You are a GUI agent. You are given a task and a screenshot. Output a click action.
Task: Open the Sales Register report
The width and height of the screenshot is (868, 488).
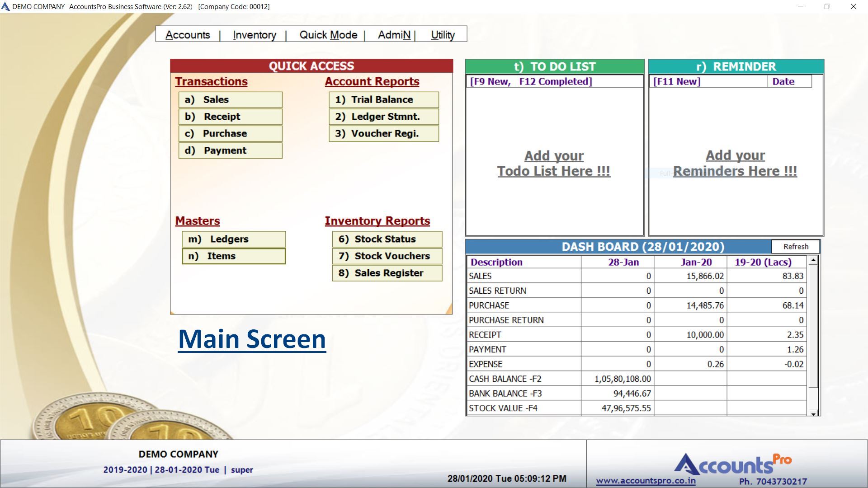pyautogui.click(x=387, y=273)
